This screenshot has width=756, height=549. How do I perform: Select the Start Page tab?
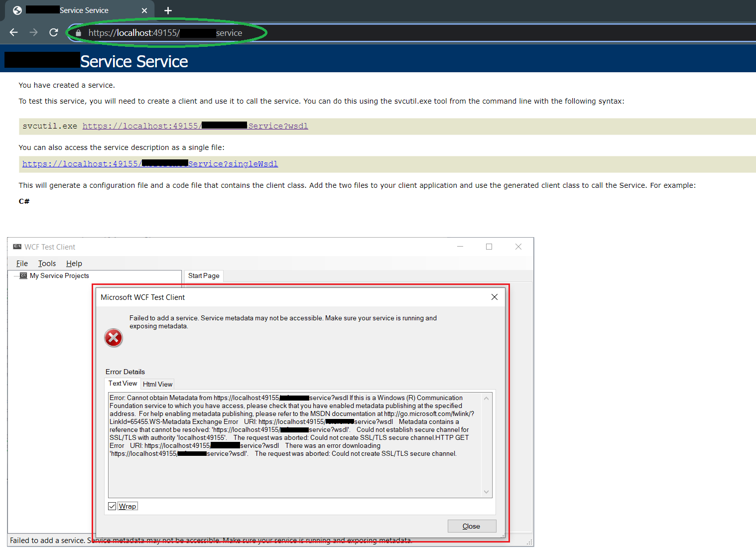pyautogui.click(x=204, y=275)
